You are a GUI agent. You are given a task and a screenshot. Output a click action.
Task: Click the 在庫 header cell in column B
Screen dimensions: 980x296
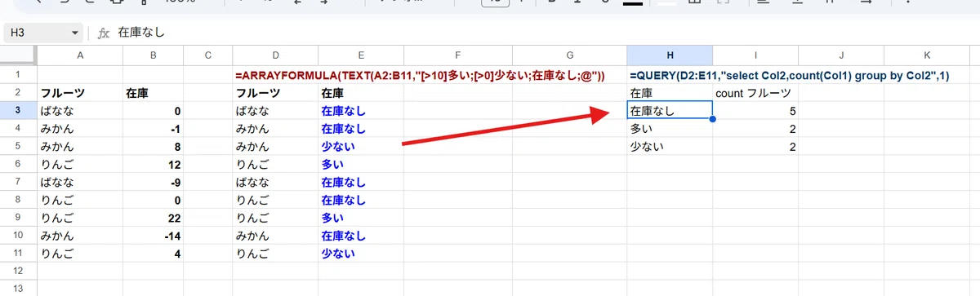pyautogui.click(x=153, y=93)
